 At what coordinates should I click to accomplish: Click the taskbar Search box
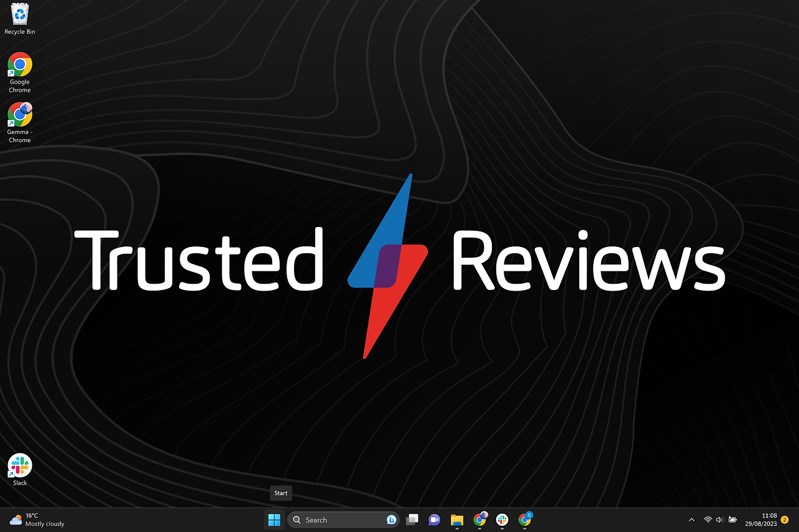344,520
